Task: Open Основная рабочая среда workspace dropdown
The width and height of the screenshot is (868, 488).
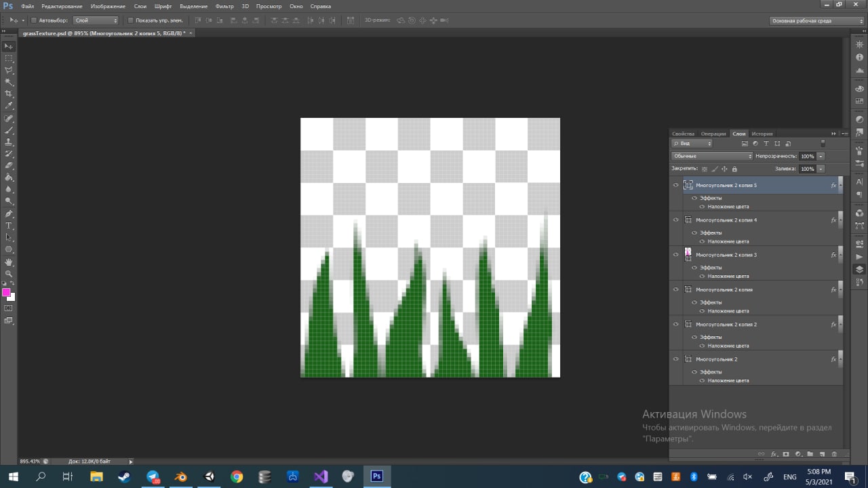Action: 817,21
